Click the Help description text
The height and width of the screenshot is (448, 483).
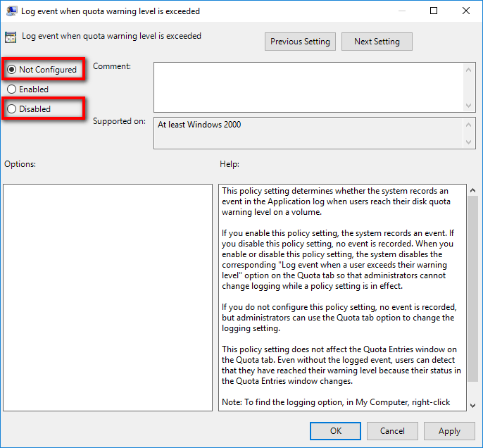pyautogui.click(x=341, y=297)
